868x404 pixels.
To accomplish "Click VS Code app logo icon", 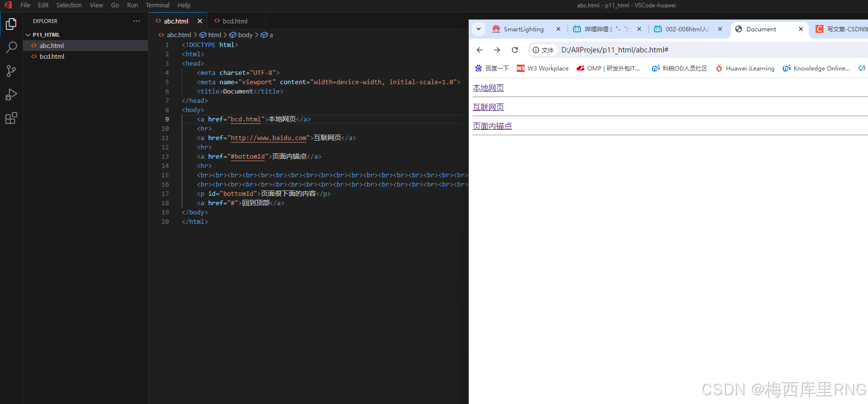I will point(8,5).
